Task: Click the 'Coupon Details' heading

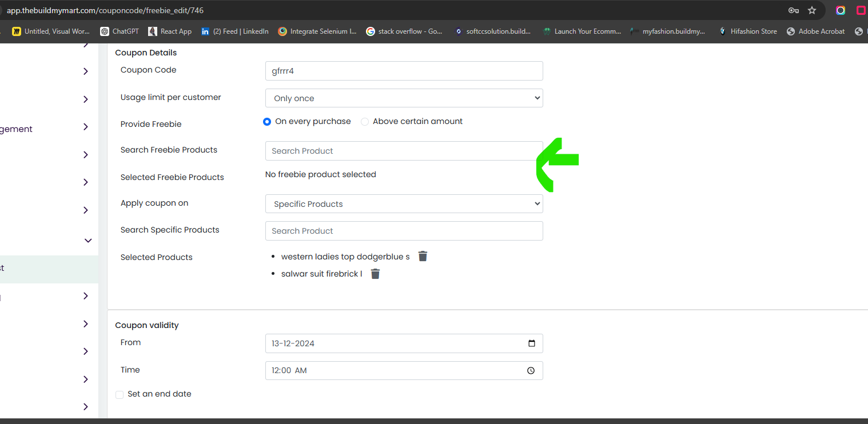Action: (x=146, y=53)
